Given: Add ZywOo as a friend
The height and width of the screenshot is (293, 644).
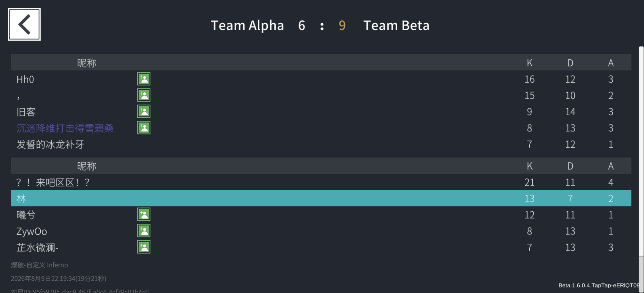Looking at the screenshot, I should click(x=144, y=231).
